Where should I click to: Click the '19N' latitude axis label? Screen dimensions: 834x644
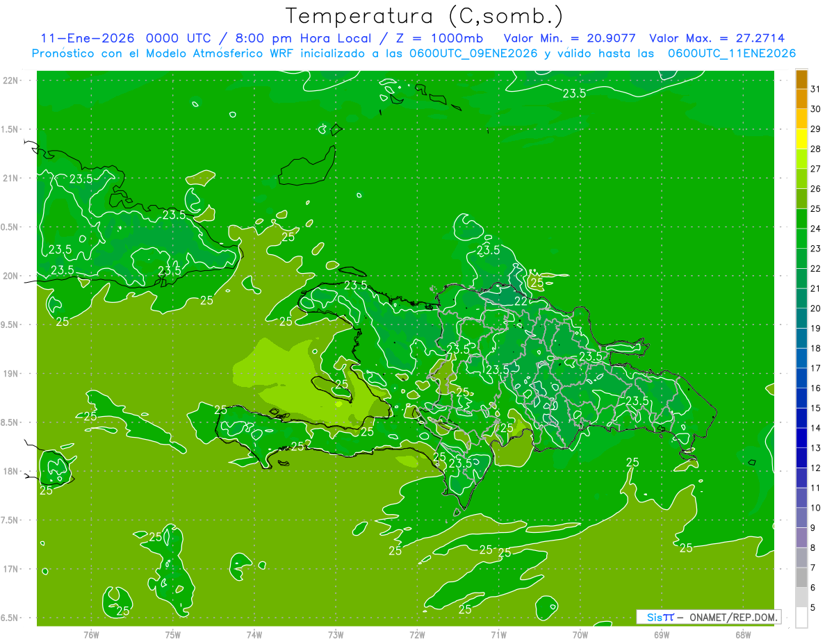click(10, 373)
